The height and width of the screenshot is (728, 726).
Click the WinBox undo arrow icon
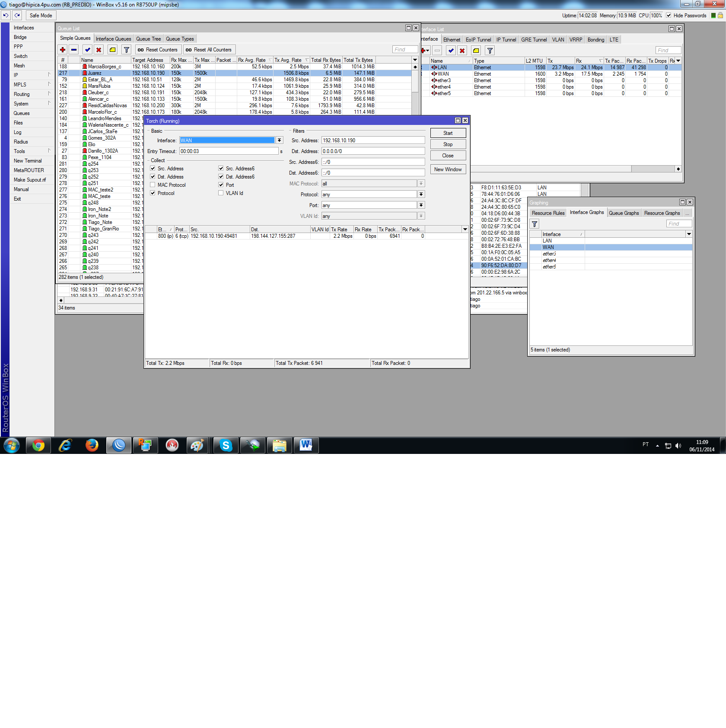click(6, 15)
